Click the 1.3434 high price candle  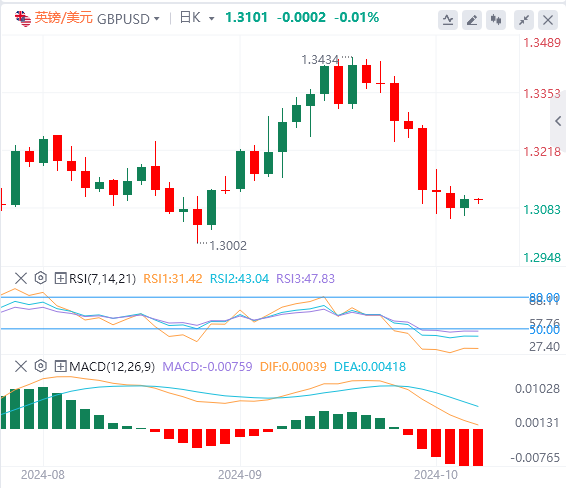(352, 83)
